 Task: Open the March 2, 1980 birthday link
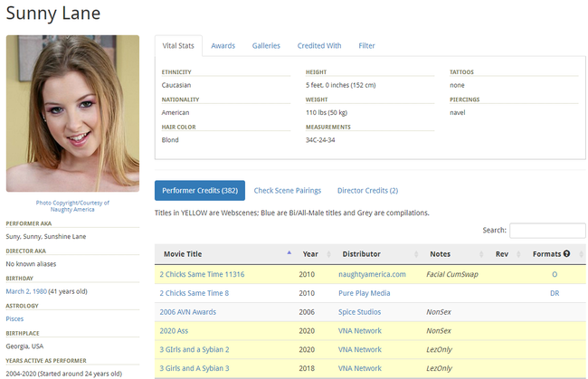pos(26,291)
